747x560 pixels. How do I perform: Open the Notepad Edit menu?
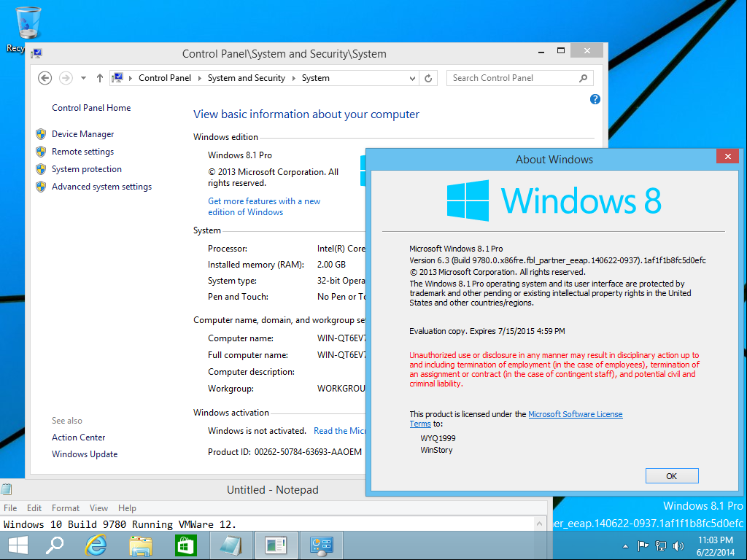click(x=34, y=508)
